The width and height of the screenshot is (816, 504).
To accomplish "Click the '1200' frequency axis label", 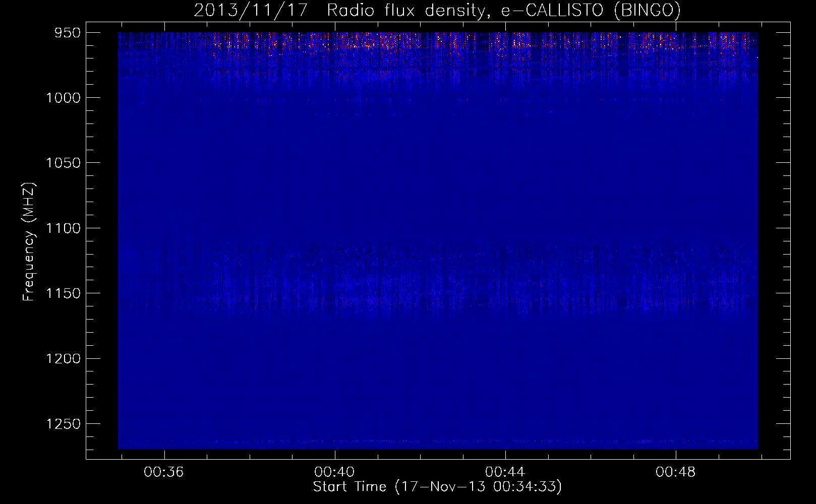I will click(x=64, y=358).
